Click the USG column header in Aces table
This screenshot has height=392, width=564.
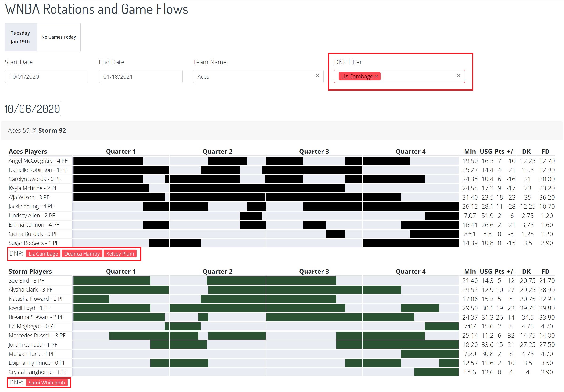pyautogui.click(x=486, y=151)
